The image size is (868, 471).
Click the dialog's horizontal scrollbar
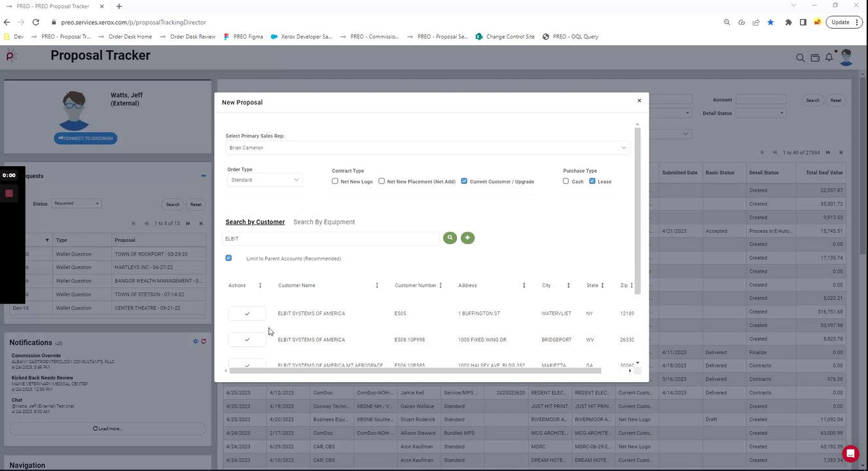click(416, 371)
